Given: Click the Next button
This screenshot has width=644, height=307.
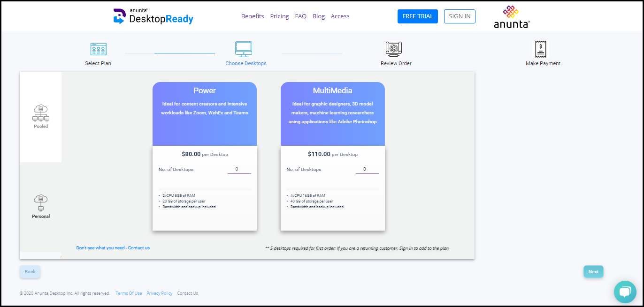Looking at the screenshot, I should tap(593, 272).
